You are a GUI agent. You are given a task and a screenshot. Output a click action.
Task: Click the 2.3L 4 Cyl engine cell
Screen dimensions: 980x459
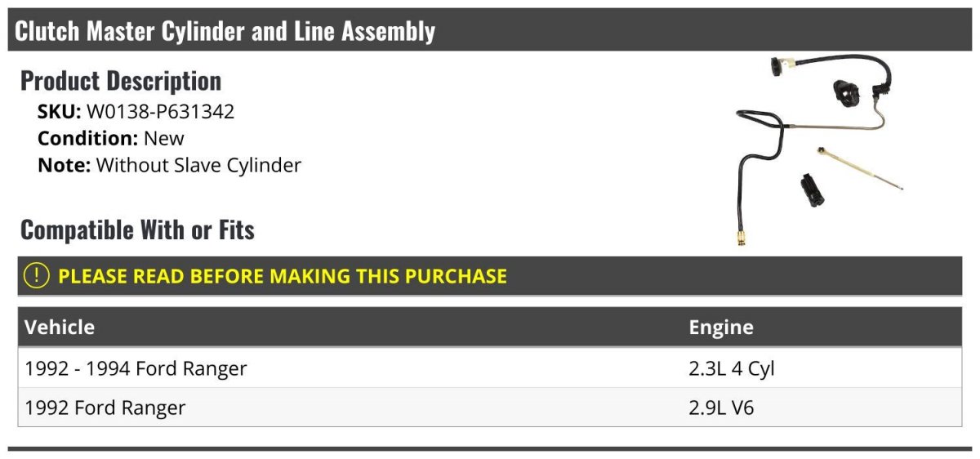732,368
